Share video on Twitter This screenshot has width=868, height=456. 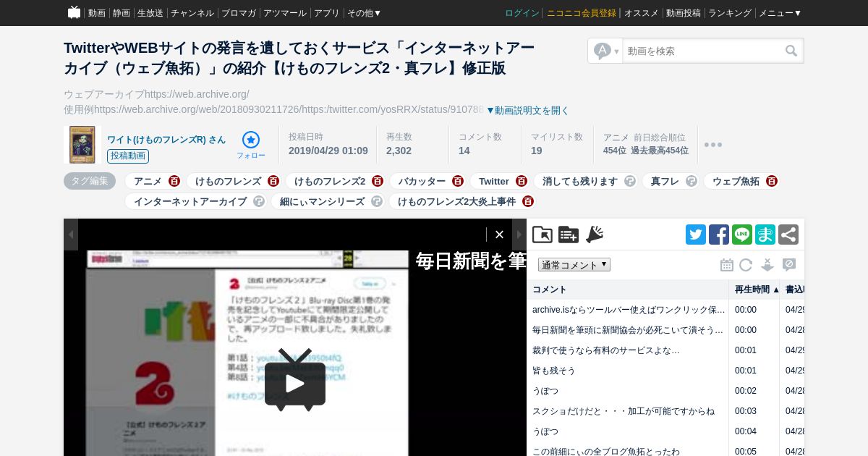tap(696, 235)
